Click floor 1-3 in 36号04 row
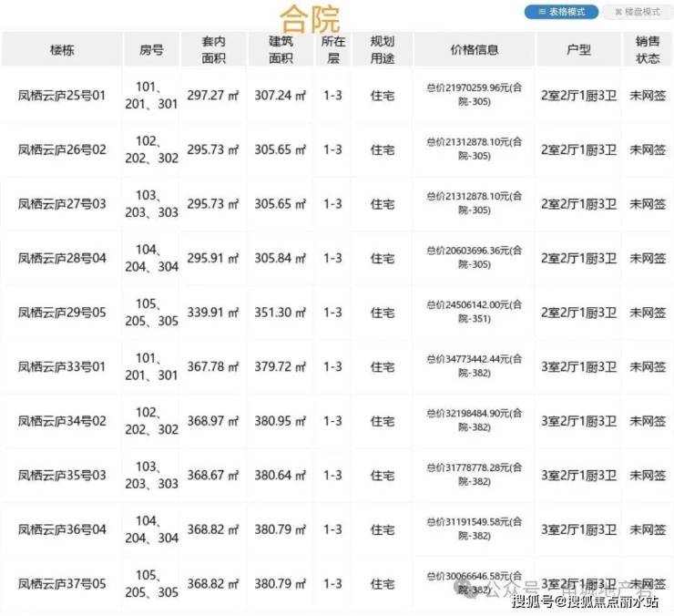This screenshot has width=674, height=616. [332, 529]
